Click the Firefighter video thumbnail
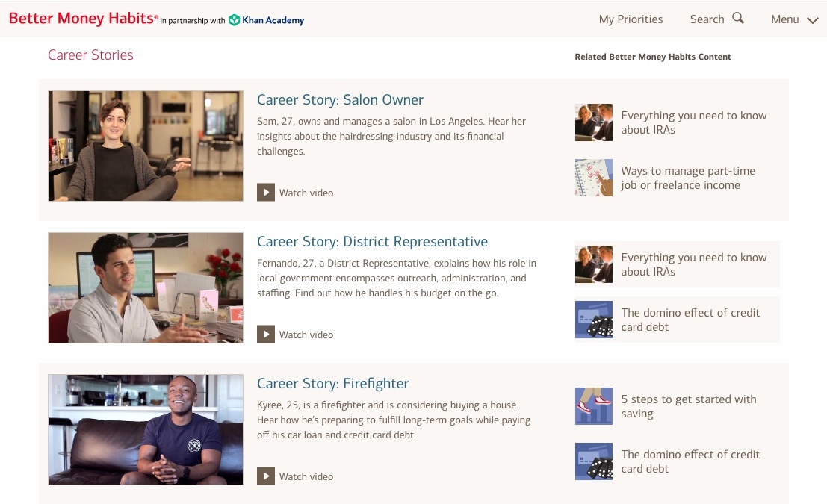Viewport: 827px width, 504px height. click(146, 430)
